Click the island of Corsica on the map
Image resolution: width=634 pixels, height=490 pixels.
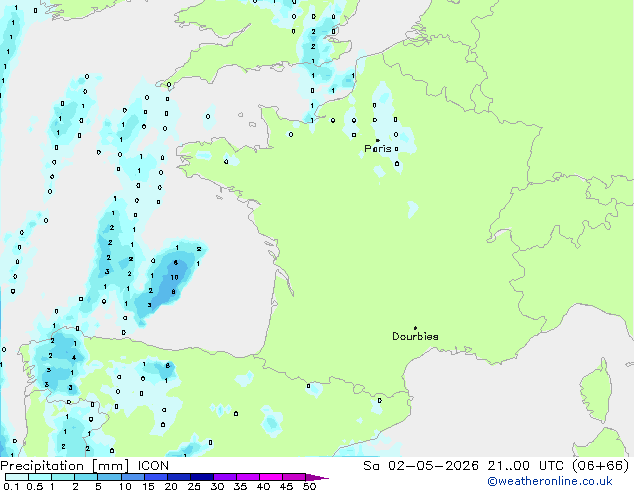point(597,392)
